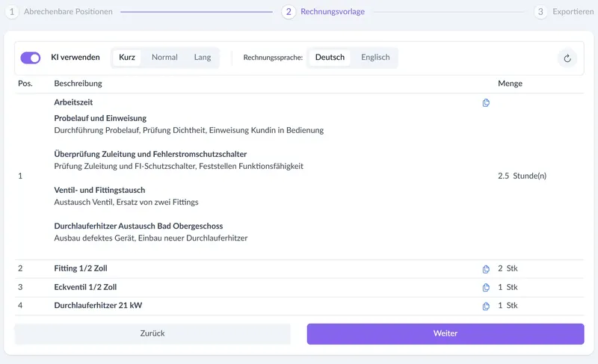Click the 2 Stk quantity value
The image size is (598, 364).
[508, 268]
